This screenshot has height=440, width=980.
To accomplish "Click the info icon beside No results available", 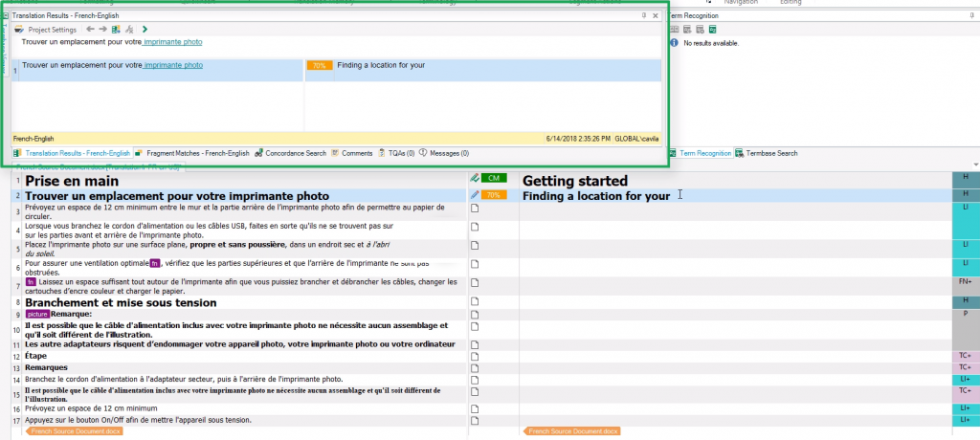I will pyautogui.click(x=675, y=43).
